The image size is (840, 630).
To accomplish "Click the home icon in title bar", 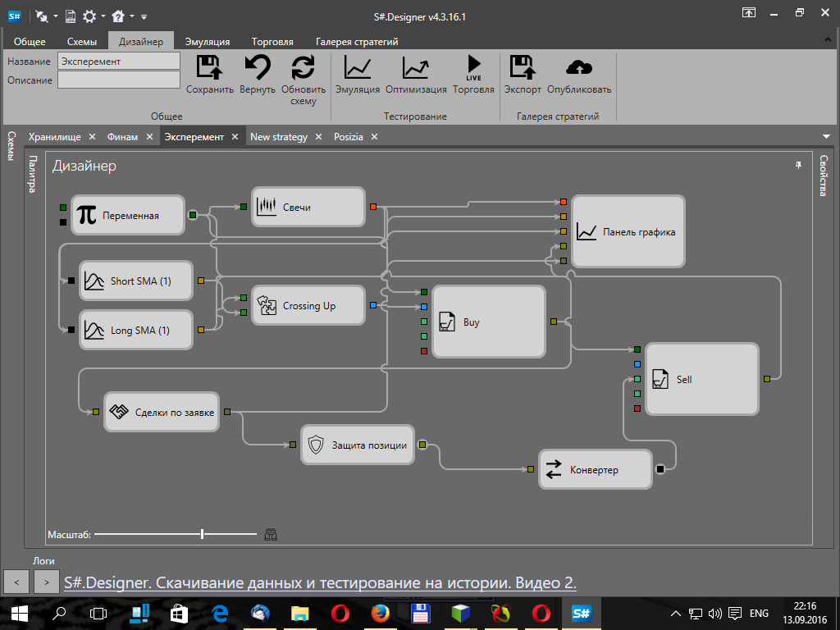I will click(x=118, y=16).
